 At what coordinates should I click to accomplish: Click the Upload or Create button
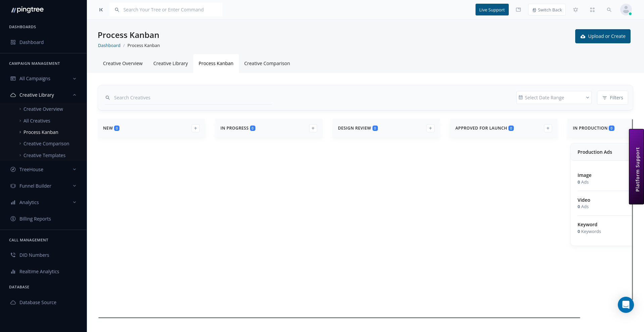603,36
